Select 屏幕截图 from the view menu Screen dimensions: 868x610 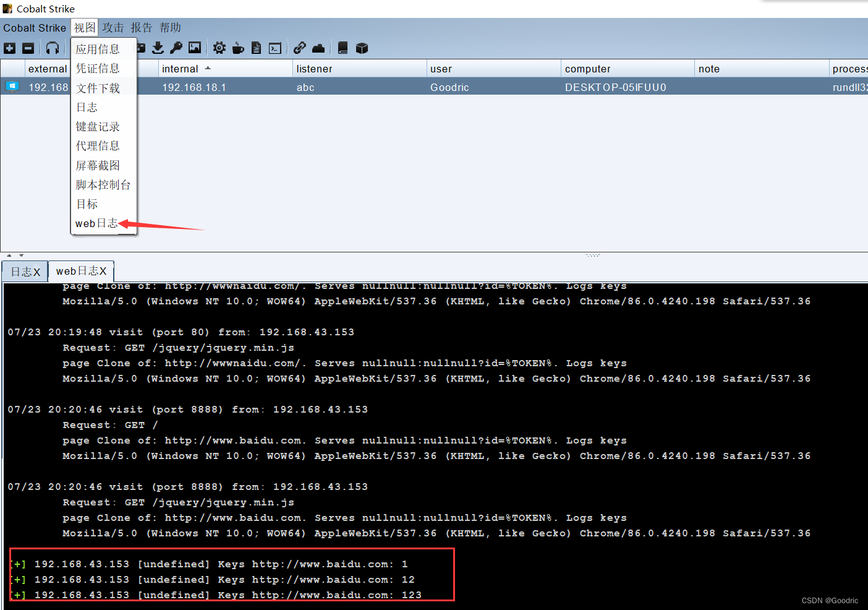[x=104, y=165]
